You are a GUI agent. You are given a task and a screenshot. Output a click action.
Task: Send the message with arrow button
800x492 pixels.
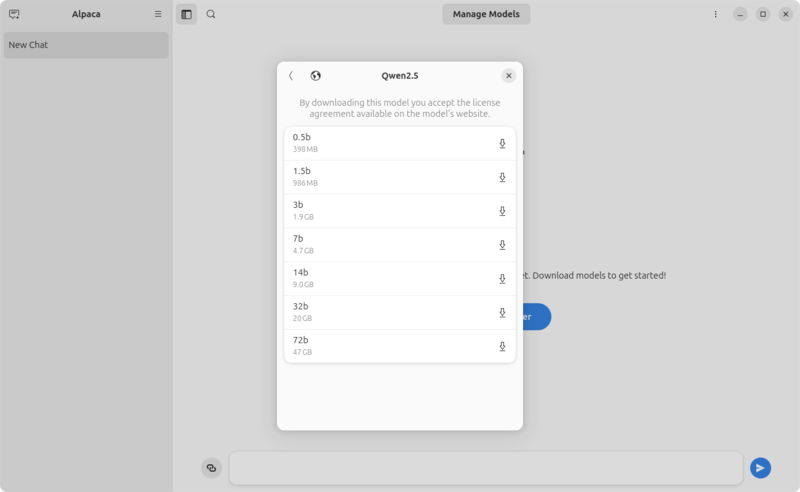click(x=760, y=468)
